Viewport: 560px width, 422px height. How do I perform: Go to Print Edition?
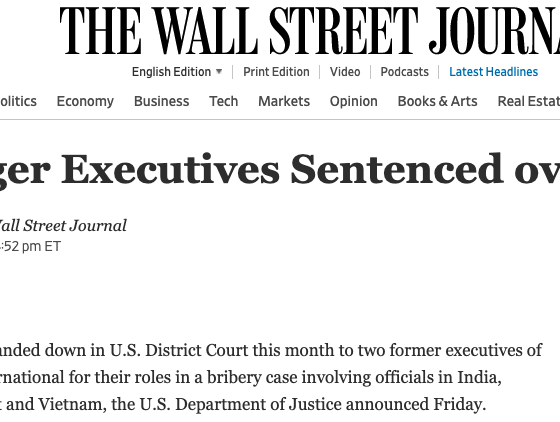coord(276,72)
